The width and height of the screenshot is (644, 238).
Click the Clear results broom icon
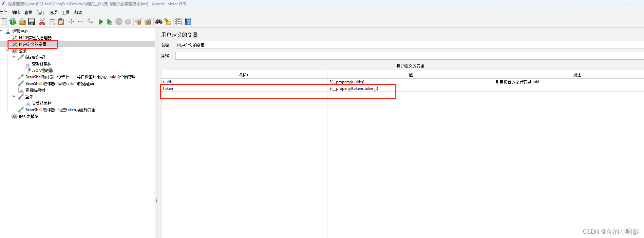point(139,22)
